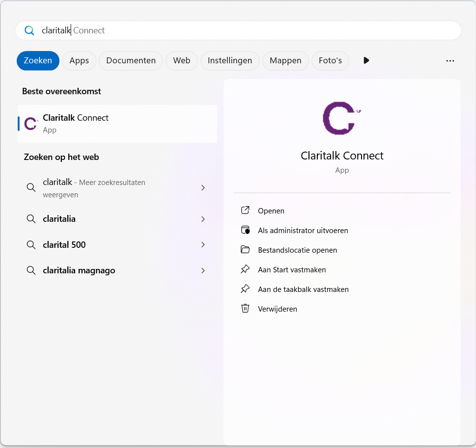Viewport: 476px width, 448px height.
Task: Expand the clarital 500 suggestion chevron
Action: [x=203, y=244]
